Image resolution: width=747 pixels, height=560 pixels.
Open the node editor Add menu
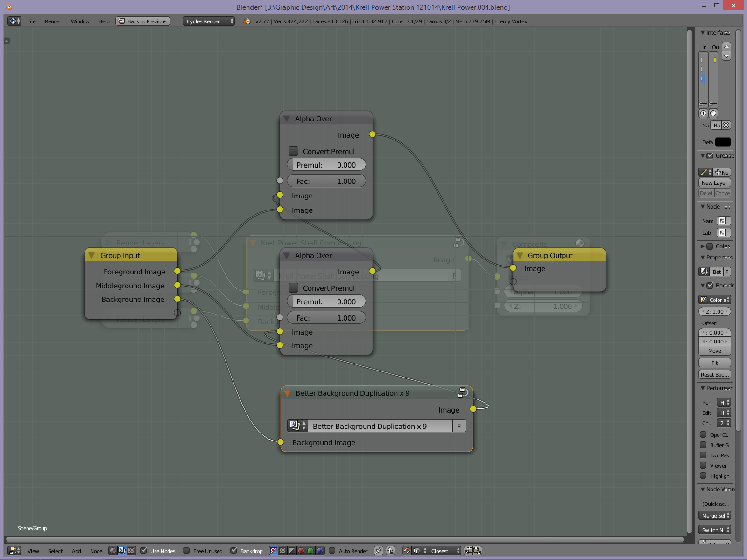pyautogui.click(x=77, y=551)
